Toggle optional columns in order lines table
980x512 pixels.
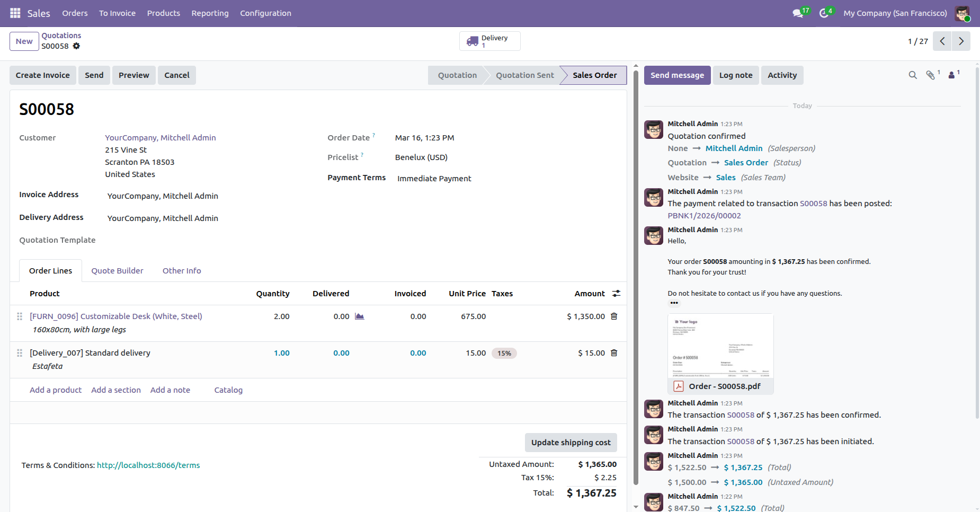click(616, 294)
